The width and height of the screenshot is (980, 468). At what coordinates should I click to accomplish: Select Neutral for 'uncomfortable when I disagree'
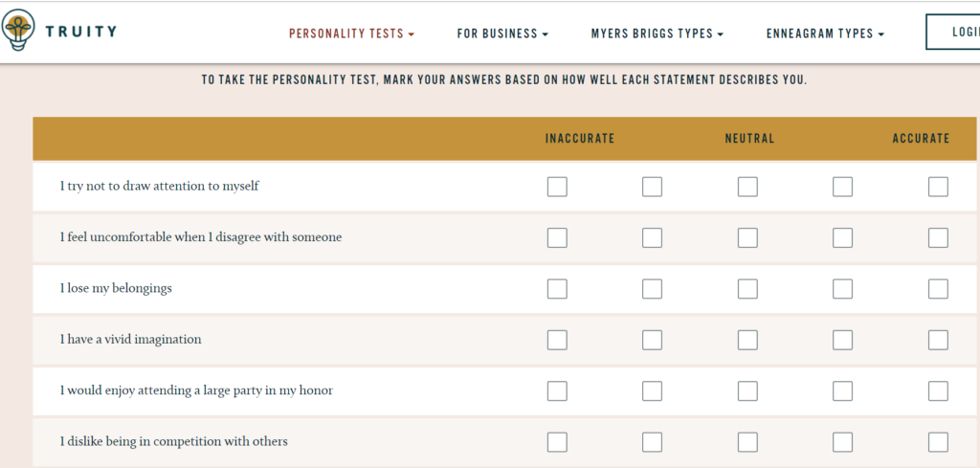747,237
